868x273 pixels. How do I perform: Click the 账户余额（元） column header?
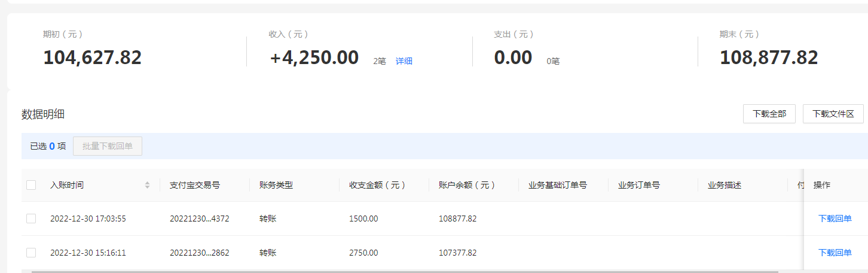pos(467,185)
